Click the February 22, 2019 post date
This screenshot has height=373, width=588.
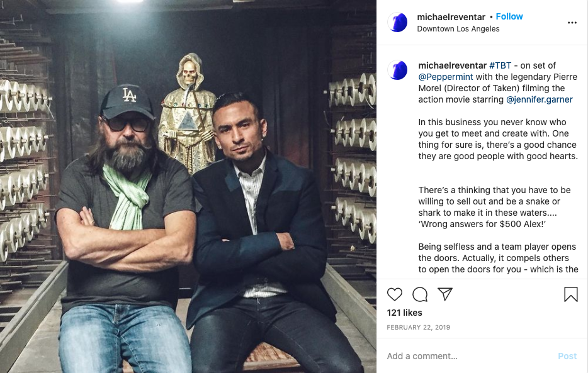click(x=418, y=328)
